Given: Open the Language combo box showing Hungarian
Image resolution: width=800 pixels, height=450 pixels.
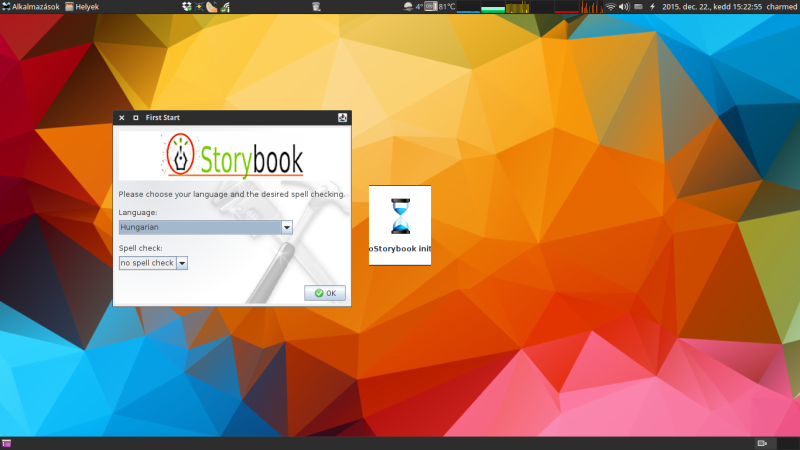Looking at the screenshot, I should (206, 227).
